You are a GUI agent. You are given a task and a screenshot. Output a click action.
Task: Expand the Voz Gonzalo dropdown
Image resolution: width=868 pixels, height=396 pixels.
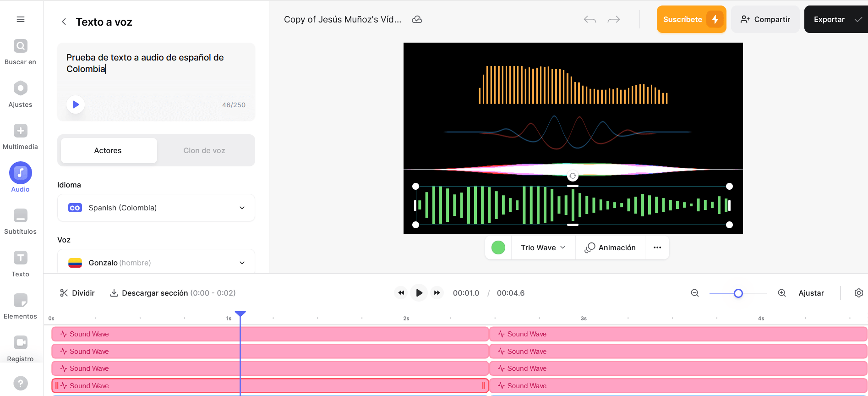pos(156,262)
